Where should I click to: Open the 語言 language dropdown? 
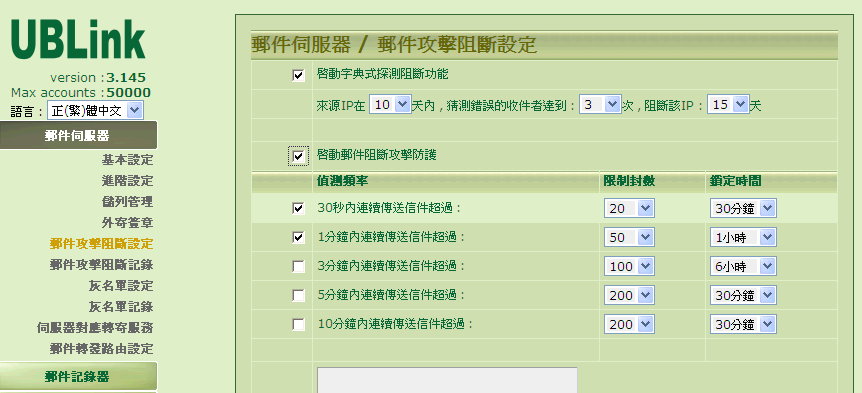point(95,111)
